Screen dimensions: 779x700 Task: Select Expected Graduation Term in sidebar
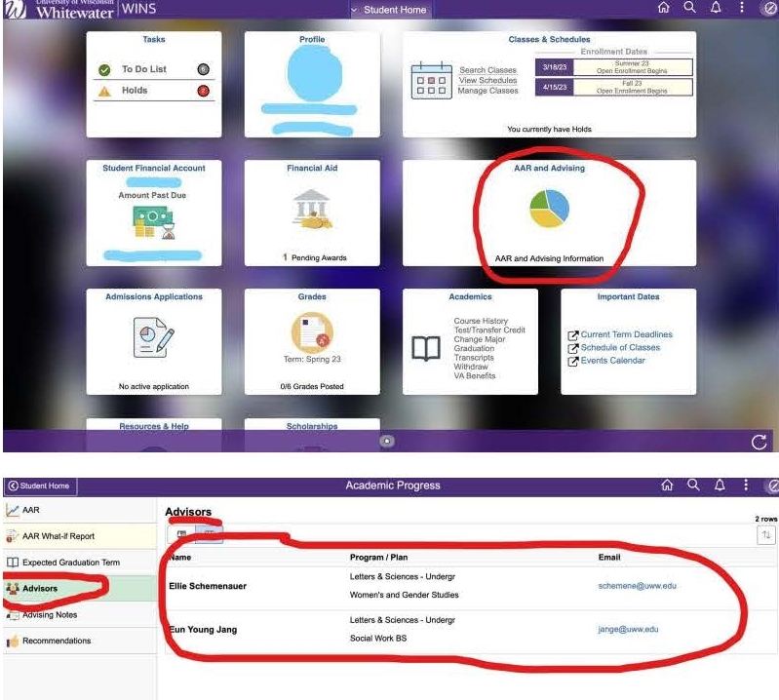80,563
